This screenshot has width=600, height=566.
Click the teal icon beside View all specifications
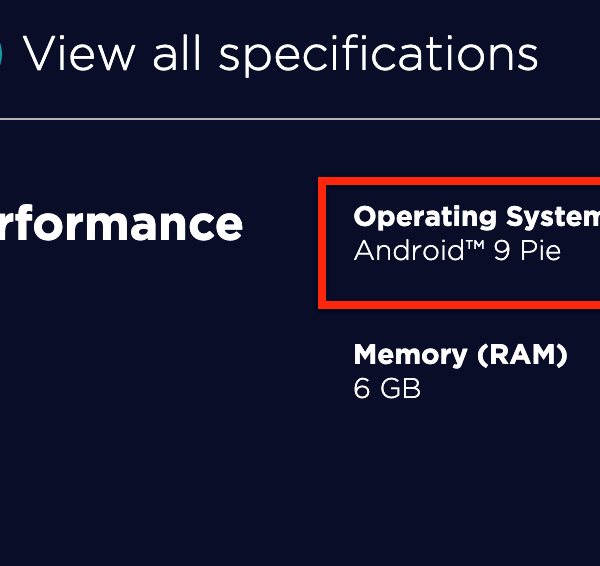pyautogui.click(x=3, y=54)
